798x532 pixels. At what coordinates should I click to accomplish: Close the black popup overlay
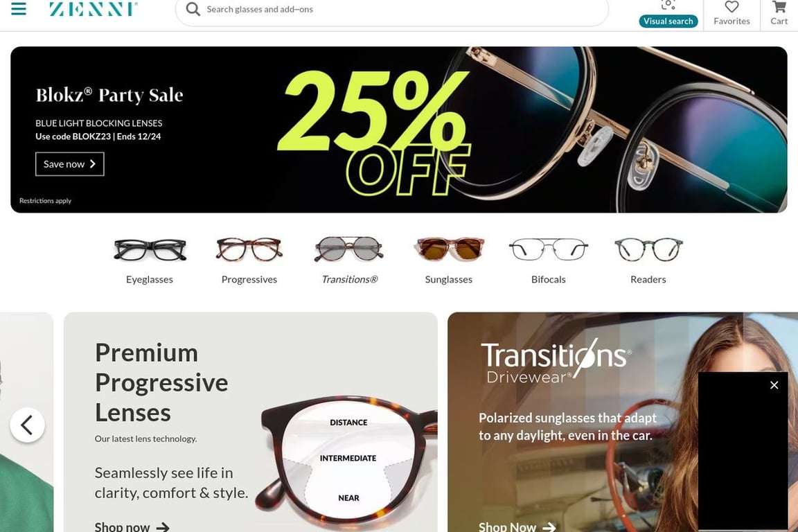click(x=774, y=385)
